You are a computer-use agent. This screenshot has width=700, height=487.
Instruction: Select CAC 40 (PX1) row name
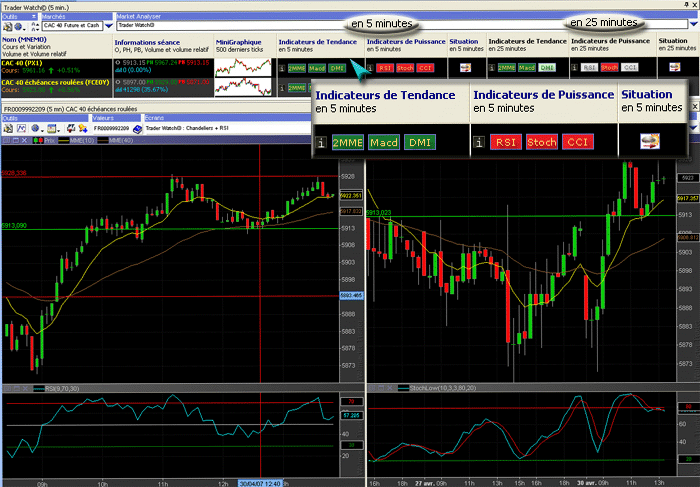[x=22, y=63]
